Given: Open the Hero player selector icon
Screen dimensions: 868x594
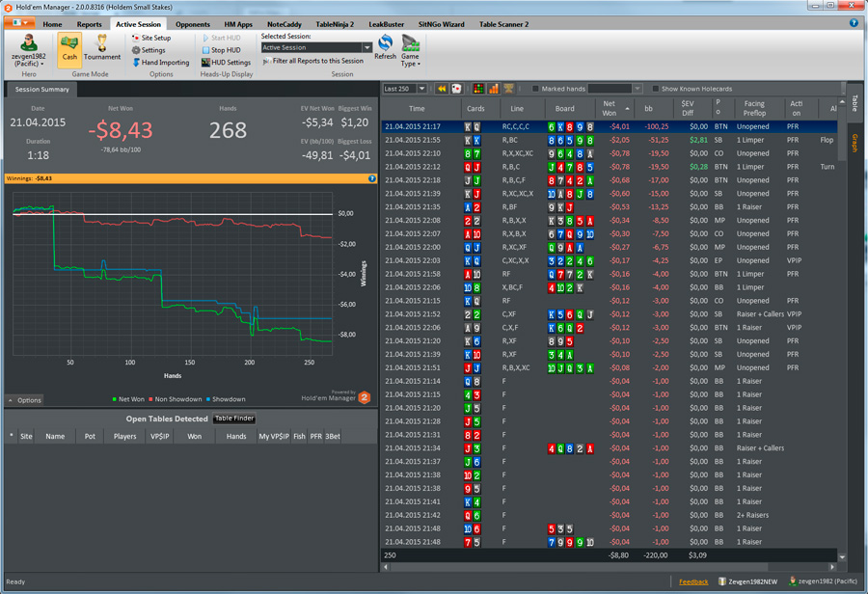Looking at the screenshot, I should click(x=29, y=43).
